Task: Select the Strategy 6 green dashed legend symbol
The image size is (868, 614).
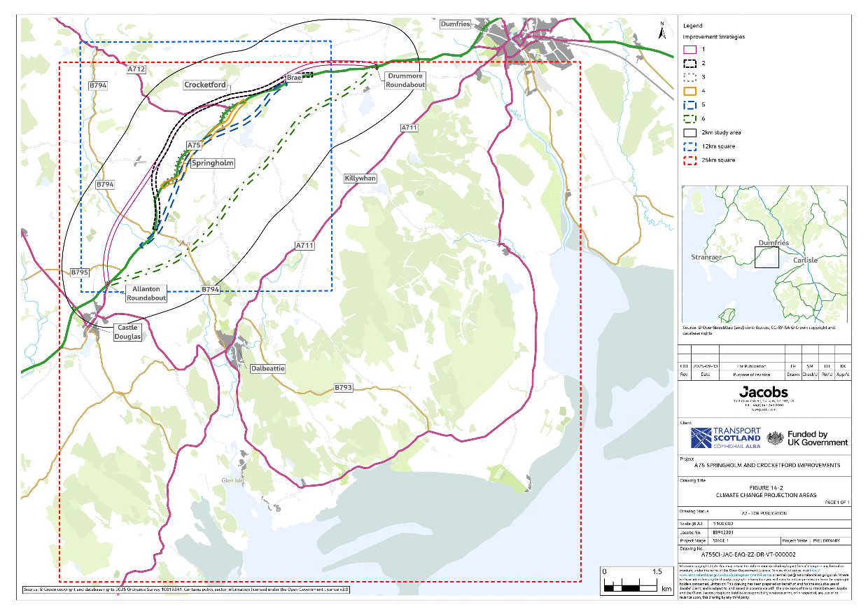Action: 689,118
